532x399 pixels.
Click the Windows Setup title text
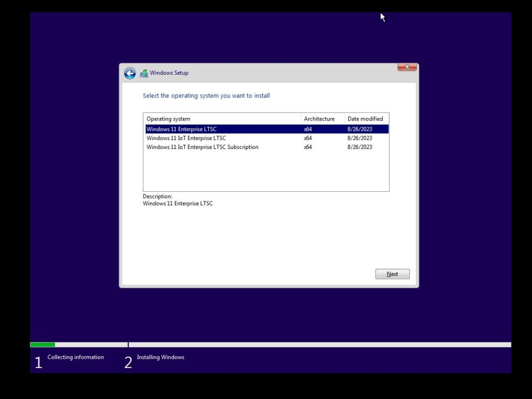[x=169, y=73]
